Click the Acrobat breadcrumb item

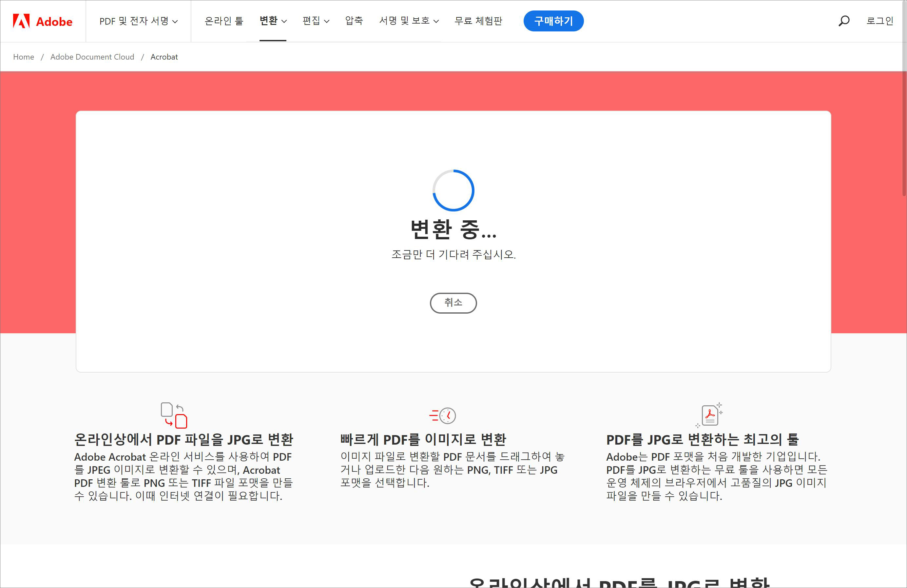pos(164,57)
